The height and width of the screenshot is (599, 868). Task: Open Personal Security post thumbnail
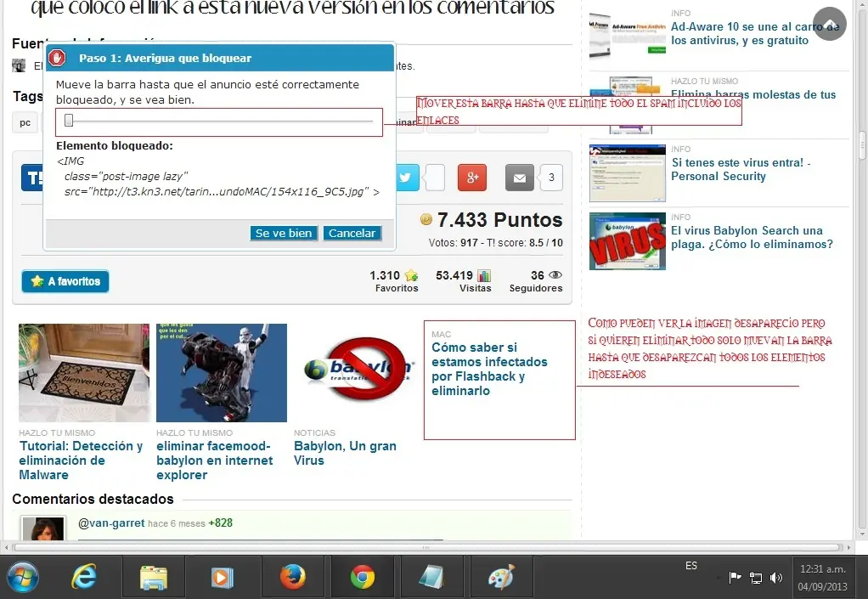click(x=628, y=173)
